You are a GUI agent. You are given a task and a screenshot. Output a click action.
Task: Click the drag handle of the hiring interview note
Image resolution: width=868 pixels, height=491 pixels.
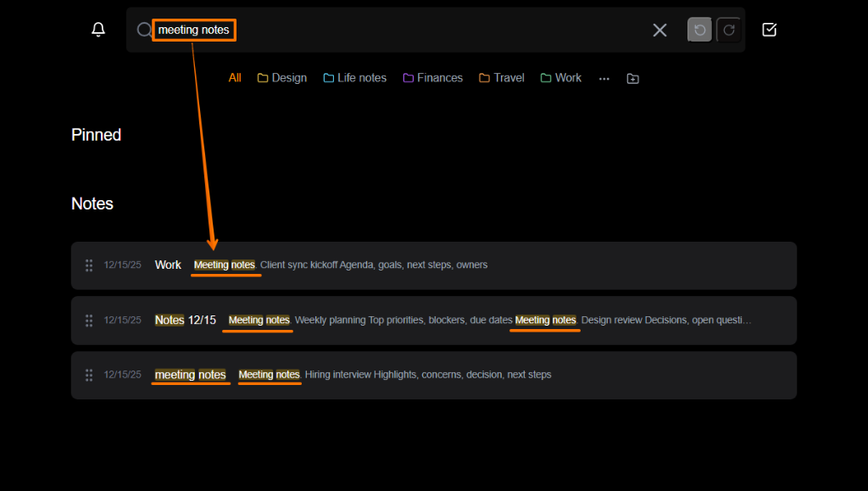(x=88, y=374)
